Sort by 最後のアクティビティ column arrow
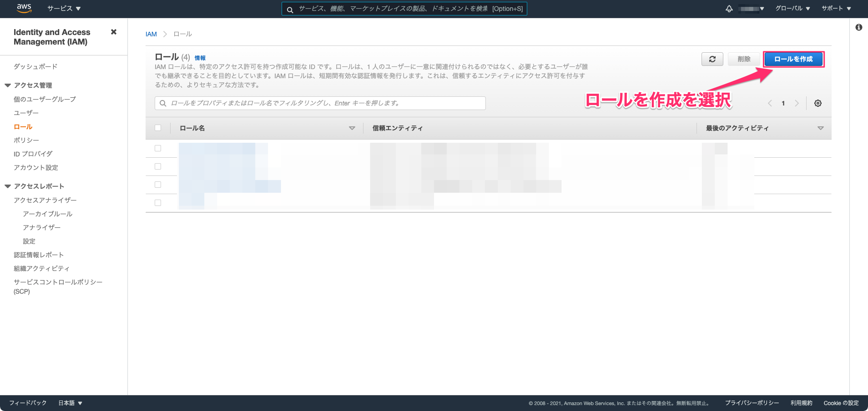This screenshot has width=868, height=411. tap(820, 128)
